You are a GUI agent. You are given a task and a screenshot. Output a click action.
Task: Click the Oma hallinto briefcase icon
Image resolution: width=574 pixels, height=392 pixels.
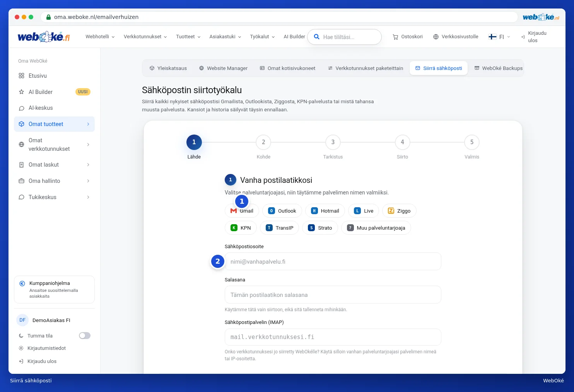tap(22, 181)
